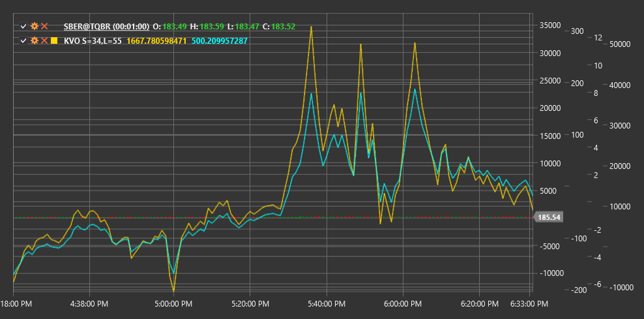Remove SBER@TQBR series with red X
Image resolution: width=644 pixels, height=319 pixels.
coord(45,26)
